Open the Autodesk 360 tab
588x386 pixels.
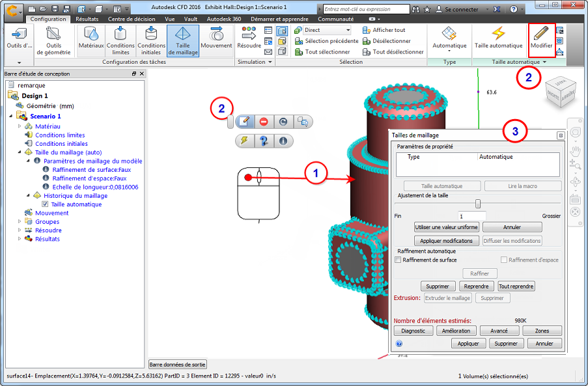(224, 19)
